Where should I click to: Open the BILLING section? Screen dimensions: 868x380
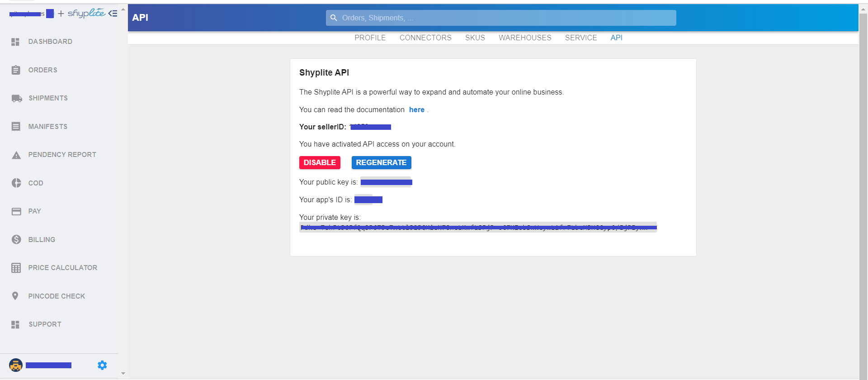coord(42,240)
